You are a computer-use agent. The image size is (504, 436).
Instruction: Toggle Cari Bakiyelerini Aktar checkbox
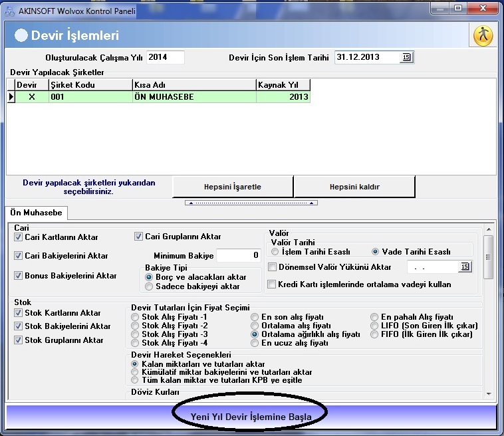coord(19,256)
